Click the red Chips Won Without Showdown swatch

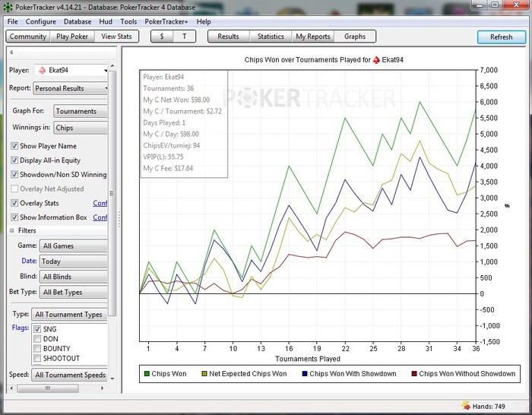[414, 374]
